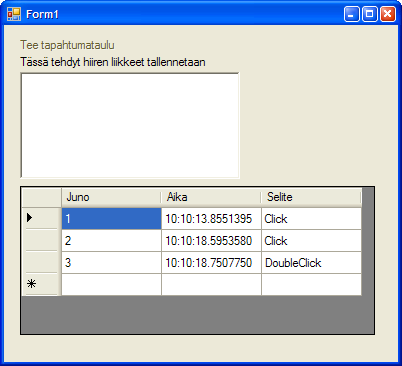Maximize the Form1 window
The image size is (402, 366).
coord(370,14)
